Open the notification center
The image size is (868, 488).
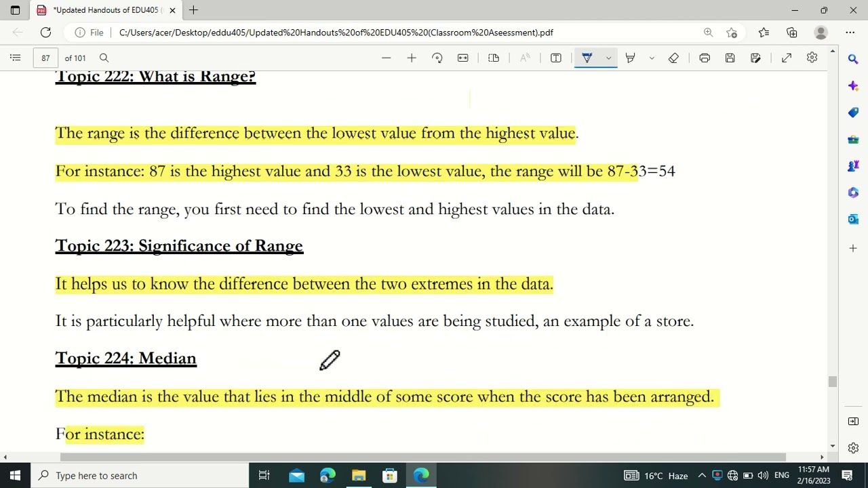[x=847, y=475]
